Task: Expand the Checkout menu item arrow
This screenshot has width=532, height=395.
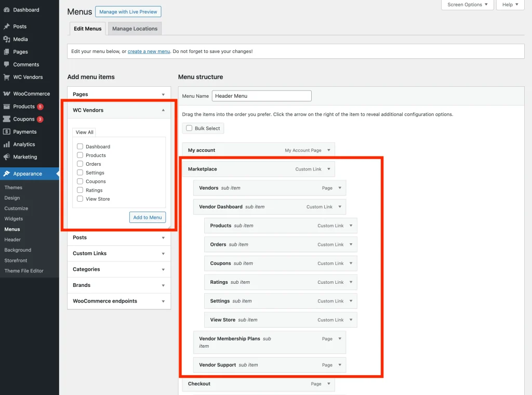Action: pos(329,384)
